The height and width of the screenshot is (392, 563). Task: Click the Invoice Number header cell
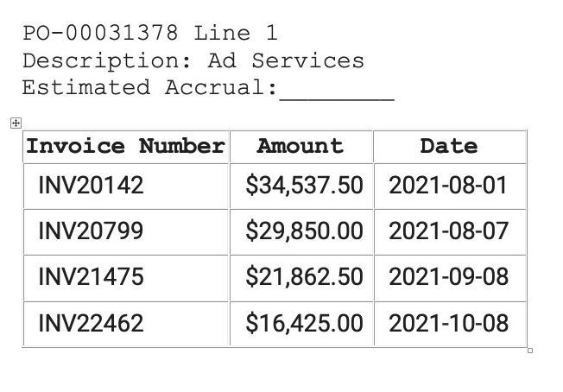[126, 147]
